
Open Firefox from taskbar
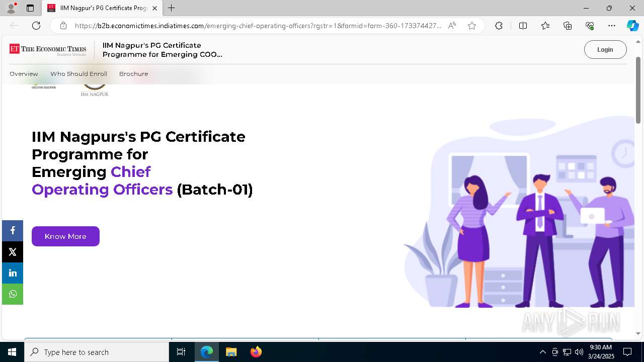256,352
